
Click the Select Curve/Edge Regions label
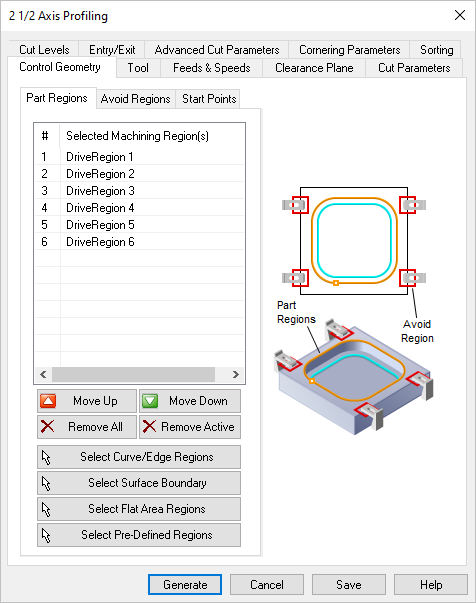[x=146, y=457]
